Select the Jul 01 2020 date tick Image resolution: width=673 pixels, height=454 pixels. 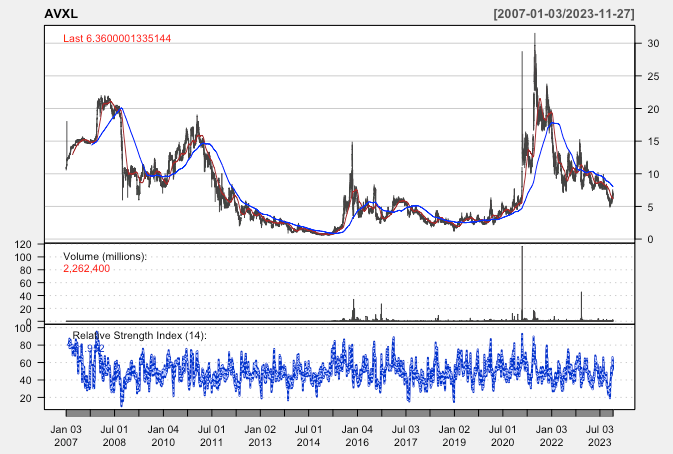(x=502, y=434)
